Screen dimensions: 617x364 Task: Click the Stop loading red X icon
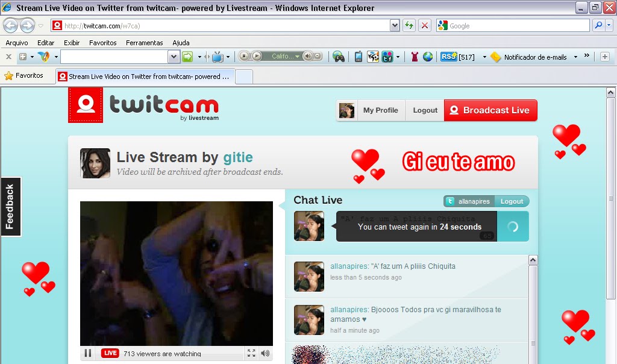coord(425,25)
